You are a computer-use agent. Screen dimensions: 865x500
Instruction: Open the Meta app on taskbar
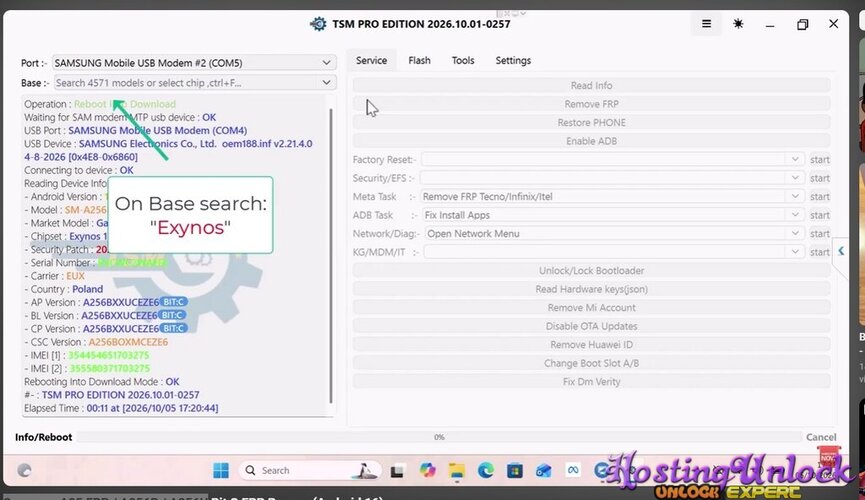coord(573,470)
